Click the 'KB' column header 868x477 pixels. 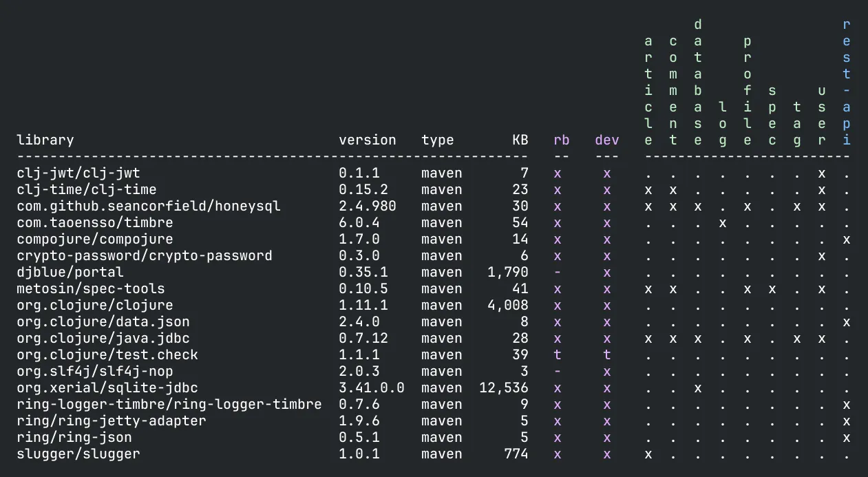(520, 140)
